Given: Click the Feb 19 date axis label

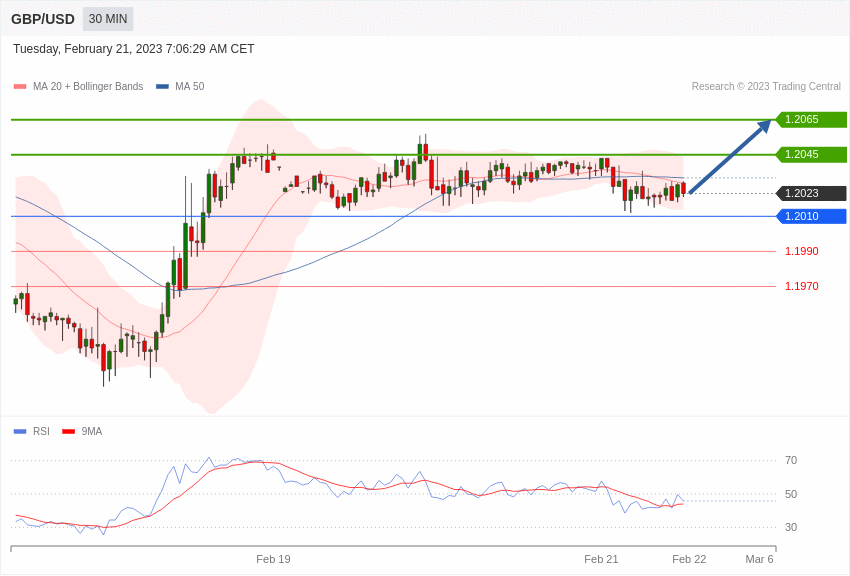Looking at the screenshot, I should point(273,559).
